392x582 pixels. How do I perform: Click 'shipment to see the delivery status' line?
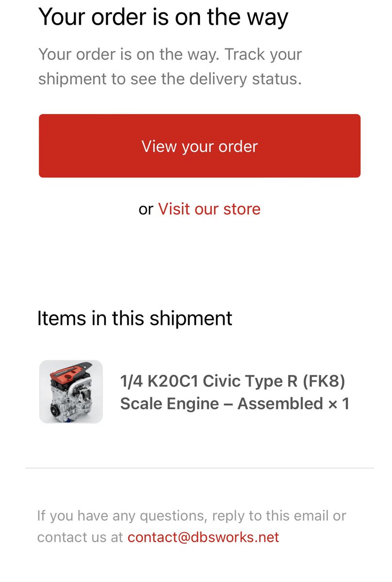pos(170,78)
